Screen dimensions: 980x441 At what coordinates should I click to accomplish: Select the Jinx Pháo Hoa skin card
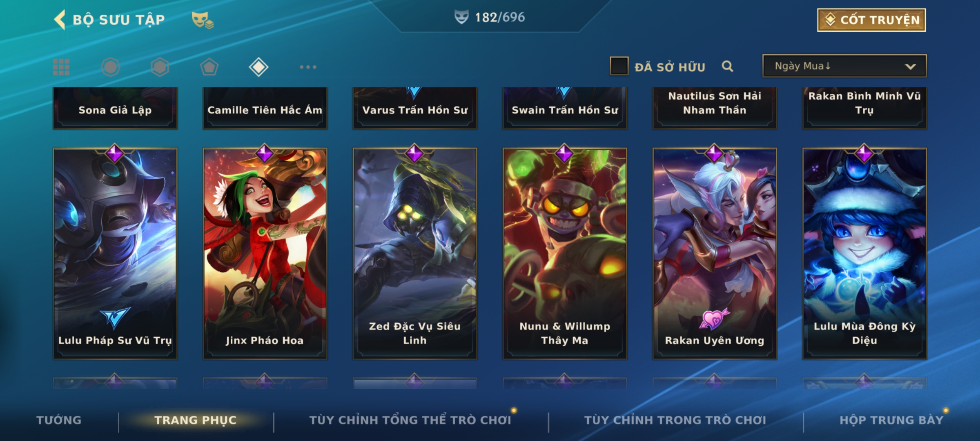(265, 253)
